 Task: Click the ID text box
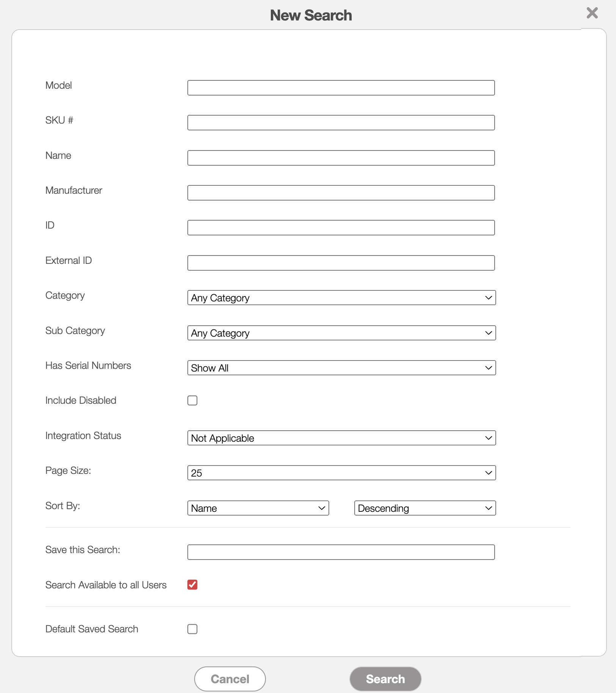[341, 228]
